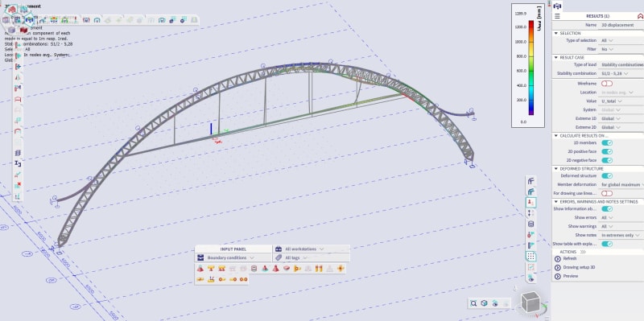Toggle Show table with explanation switch
This screenshot has width=644, height=321.
point(607,244)
